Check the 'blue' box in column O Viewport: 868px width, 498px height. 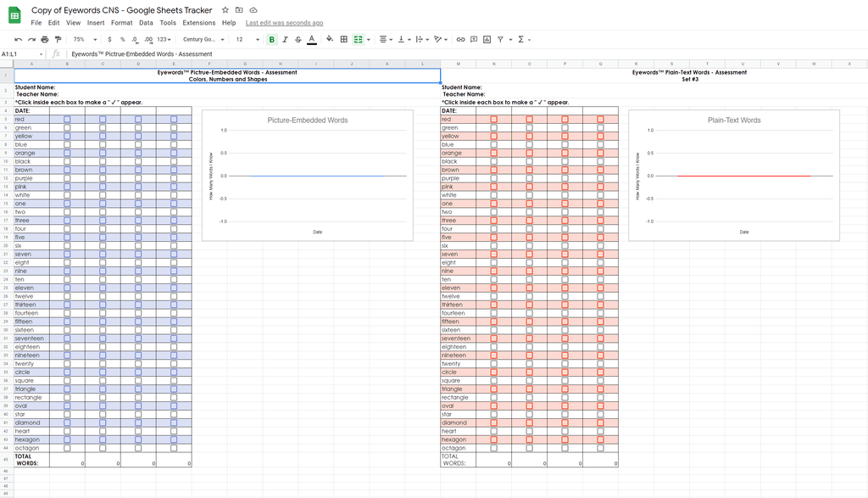pyautogui.click(x=529, y=144)
